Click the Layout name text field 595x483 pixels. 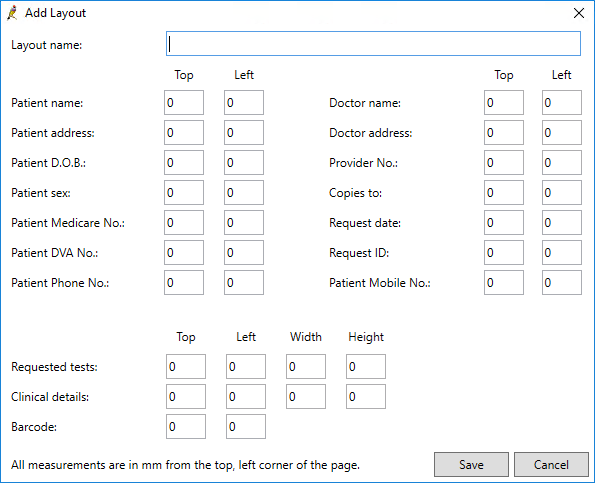pos(373,44)
